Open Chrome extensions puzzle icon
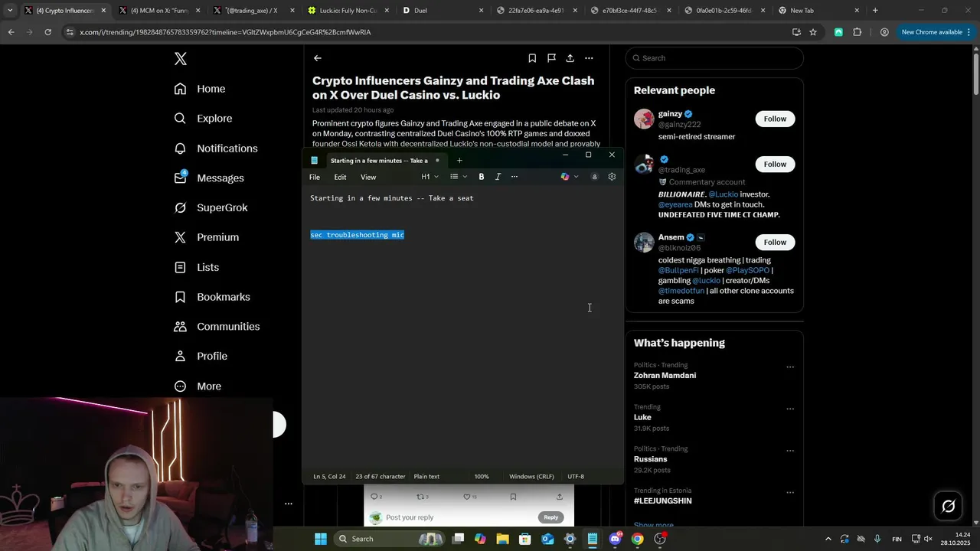 (857, 32)
